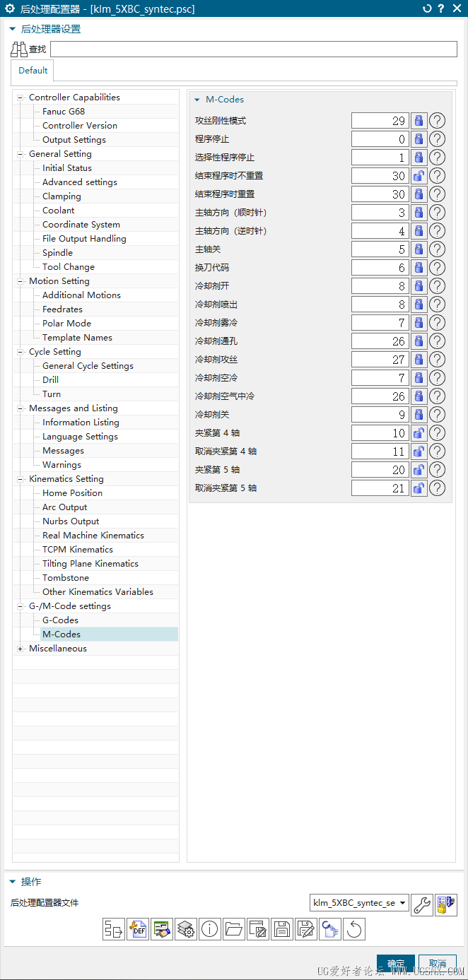Open help for 选择性程序停止
Image resolution: width=468 pixels, height=980 pixels.
point(438,158)
